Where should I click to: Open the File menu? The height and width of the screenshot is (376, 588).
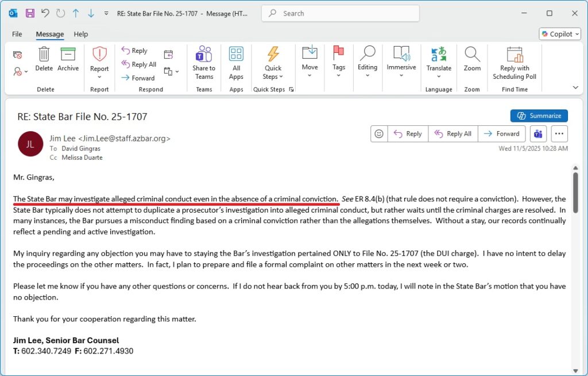[17, 34]
